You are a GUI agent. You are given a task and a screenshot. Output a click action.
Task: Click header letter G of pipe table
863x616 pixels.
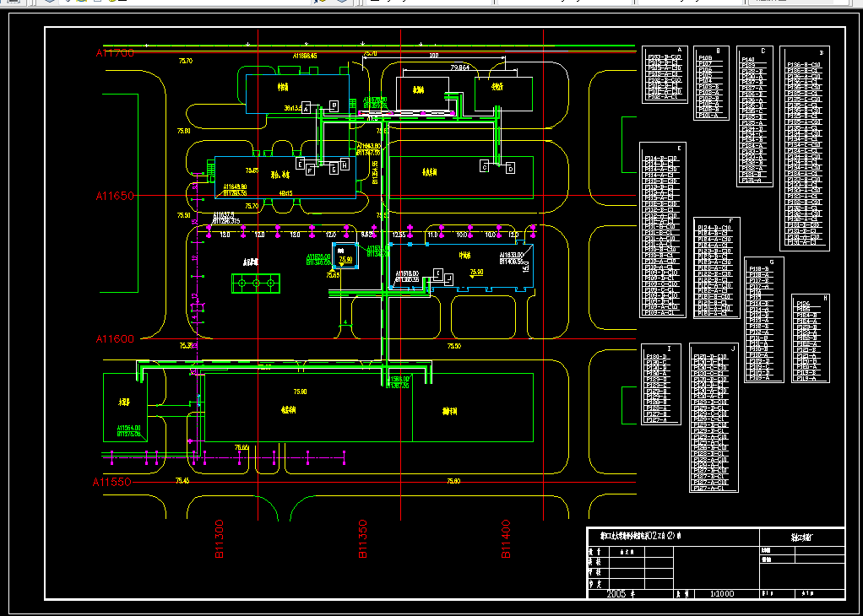(772, 262)
